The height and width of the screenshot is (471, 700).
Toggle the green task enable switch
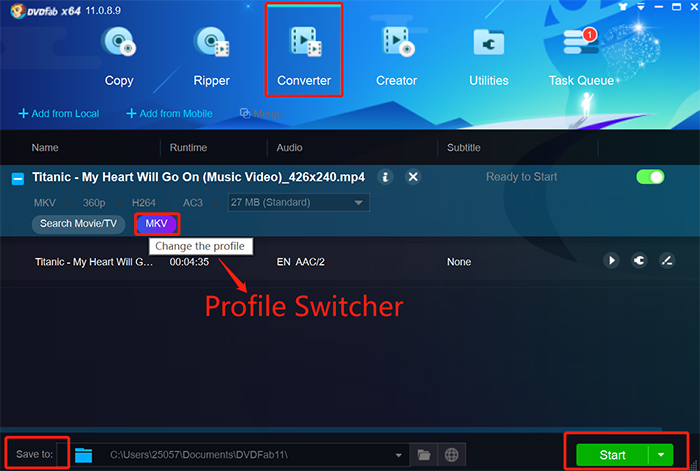(x=650, y=177)
